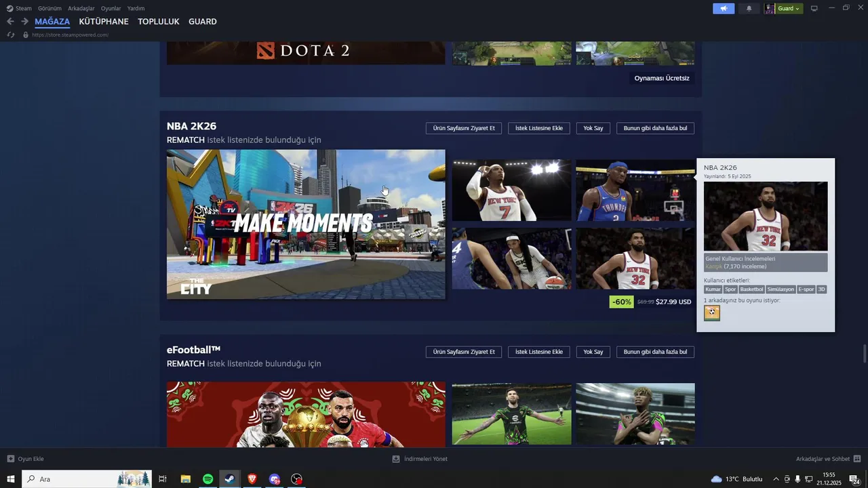View the eFootball celebrating player screenshot
Image resolution: width=868 pixels, height=488 pixels.
pos(511,414)
